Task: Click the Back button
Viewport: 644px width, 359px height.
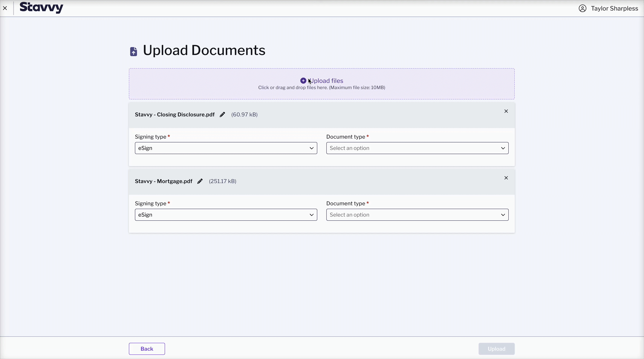Action: [x=147, y=349]
